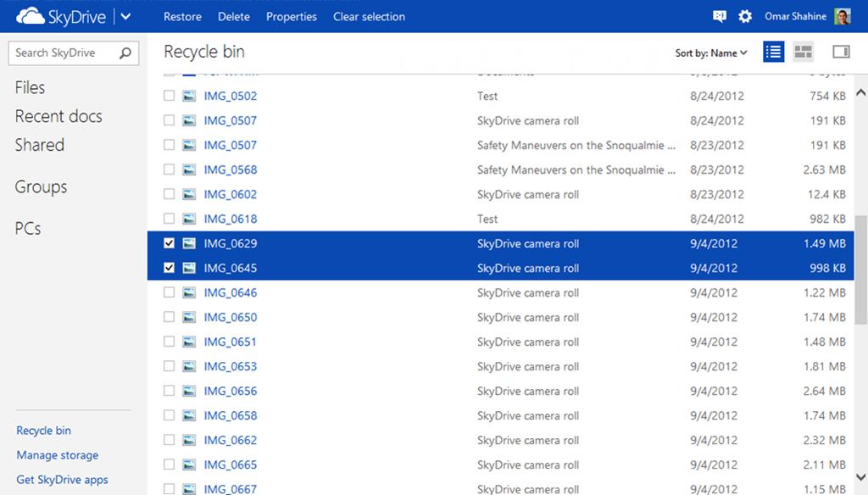The height and width of the screenshot is (495, 868).
Task: Check the IMG_0665 checkbox
Action: (x=169, y=464)
